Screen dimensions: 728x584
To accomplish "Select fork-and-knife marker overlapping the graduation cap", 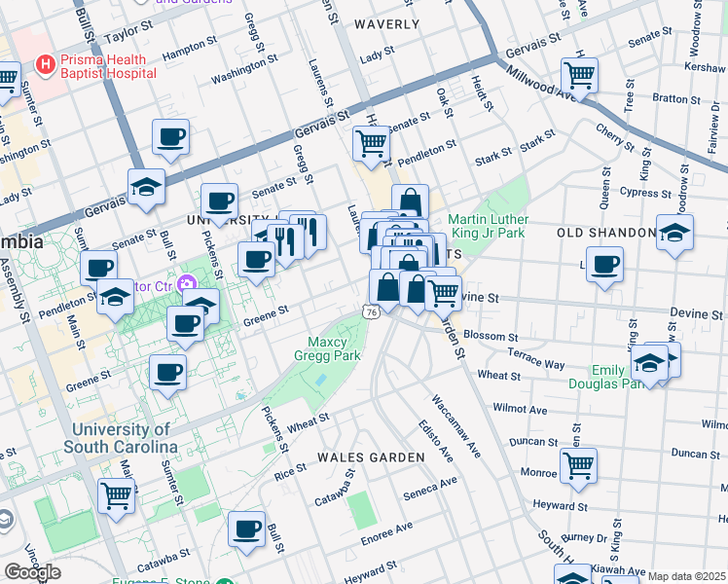I will point(285,246).
